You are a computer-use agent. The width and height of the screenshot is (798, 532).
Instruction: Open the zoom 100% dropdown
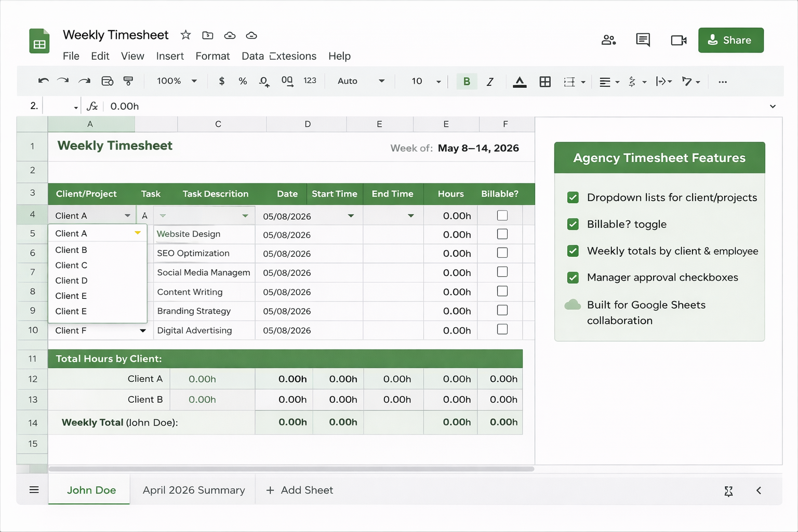[x=177, y=81]
